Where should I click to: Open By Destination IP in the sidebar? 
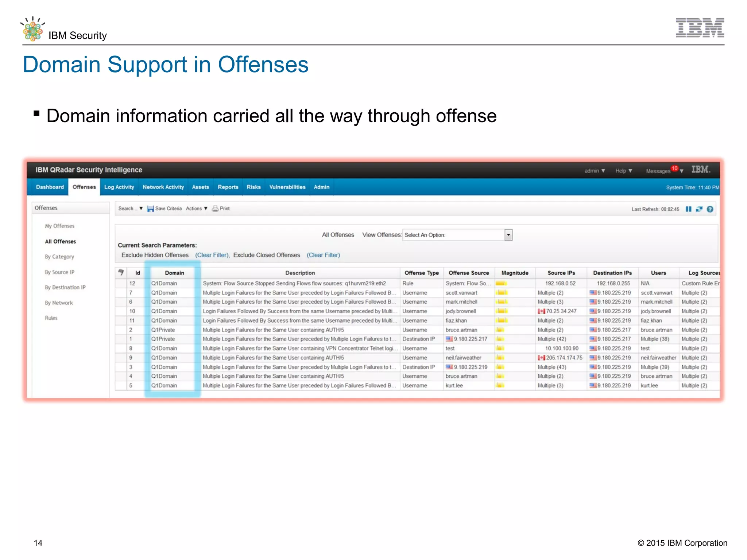(x=65, y=287)
